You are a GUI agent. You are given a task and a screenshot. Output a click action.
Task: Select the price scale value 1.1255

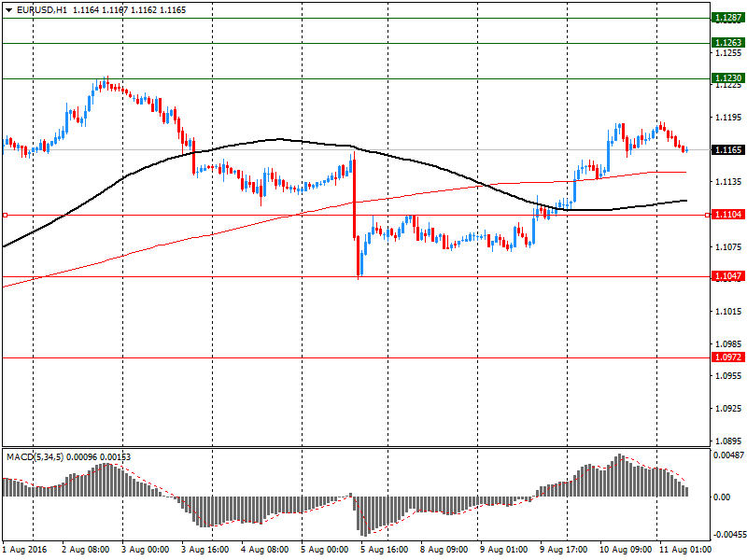pyautogui.click(x=728, y=53)
